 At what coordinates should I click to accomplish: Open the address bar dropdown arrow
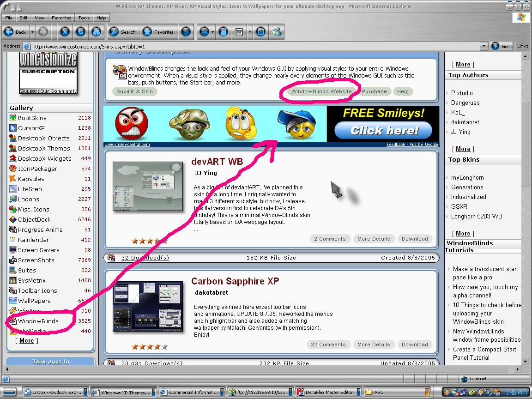484,46
